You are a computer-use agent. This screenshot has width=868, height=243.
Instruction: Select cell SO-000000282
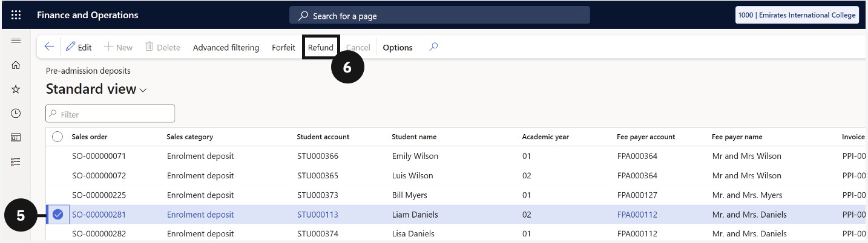(x=99, y=234)
